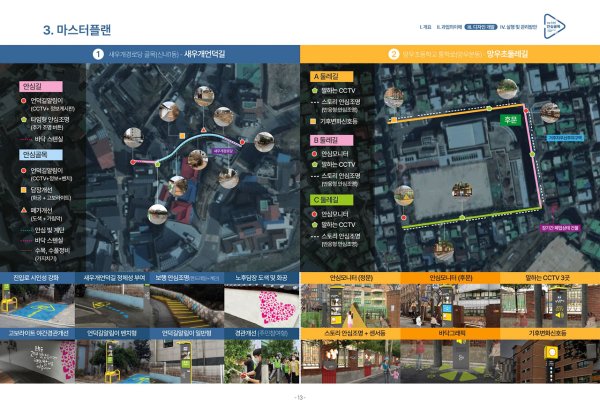This screenshot has height=400, width=600.
Task: Click the circled number 1 badge
Action: pyautogui.click(x=98, y=54)
